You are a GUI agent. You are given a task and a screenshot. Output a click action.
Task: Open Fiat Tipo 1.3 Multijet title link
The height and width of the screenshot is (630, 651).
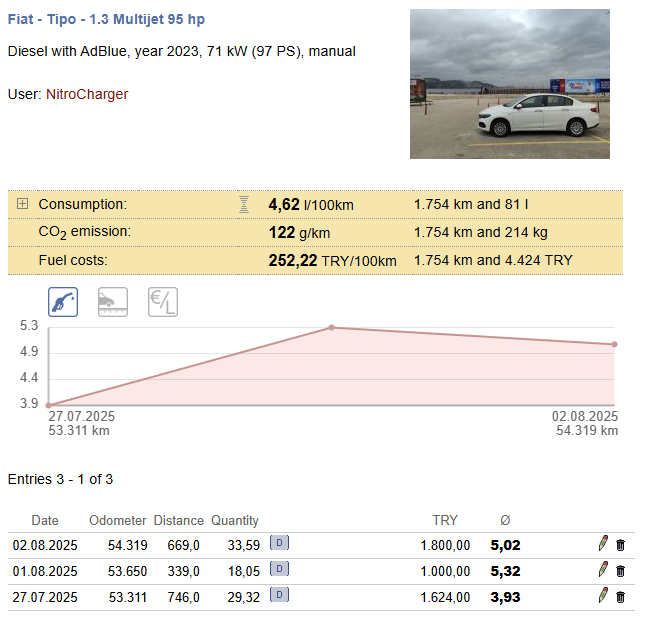pyautogui.click(x=106, y=20)
